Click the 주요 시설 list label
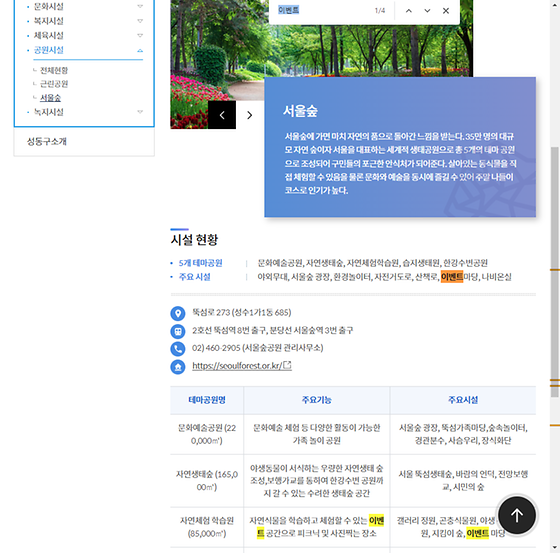Screen dimensions: 560x553 (x=194, y=277)
